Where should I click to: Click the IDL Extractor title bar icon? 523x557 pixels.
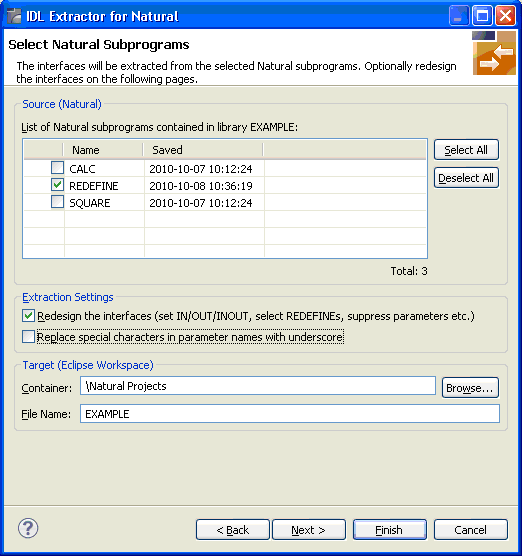coord(14,16)
